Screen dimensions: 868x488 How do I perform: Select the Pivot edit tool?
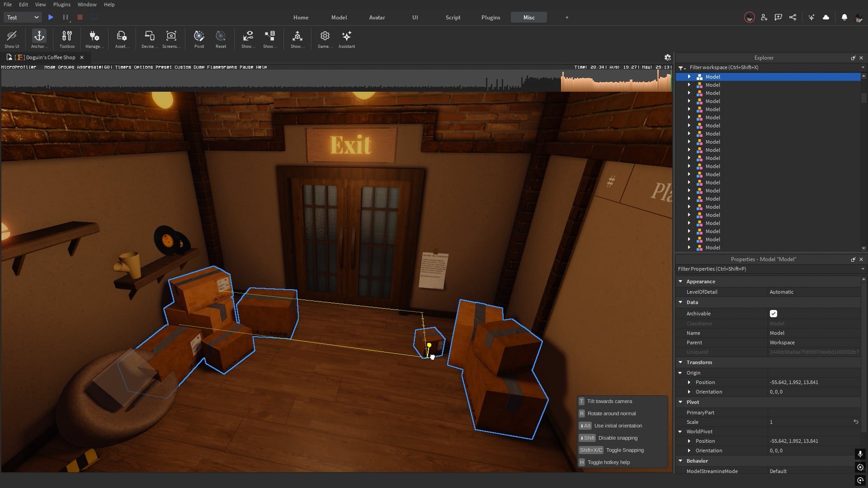pyautogui.click(x=199, y=39)
